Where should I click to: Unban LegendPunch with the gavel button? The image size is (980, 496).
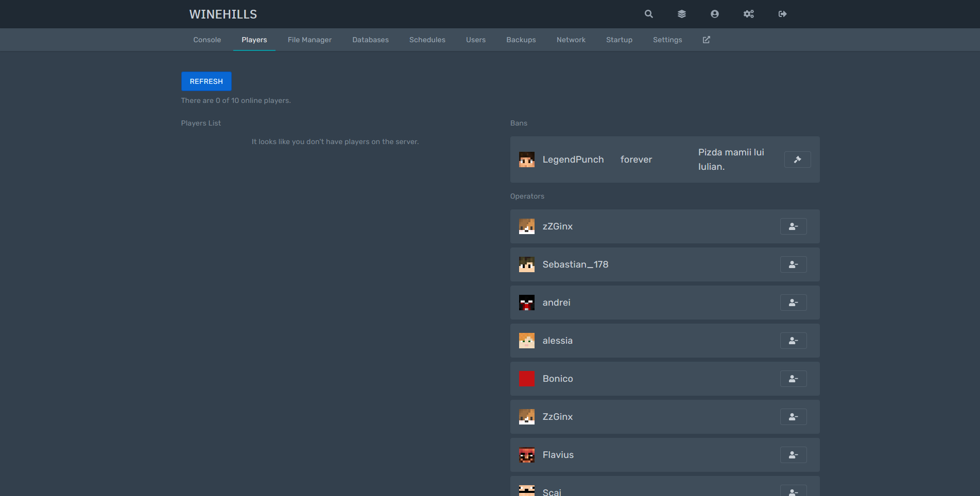click(797, 160)
